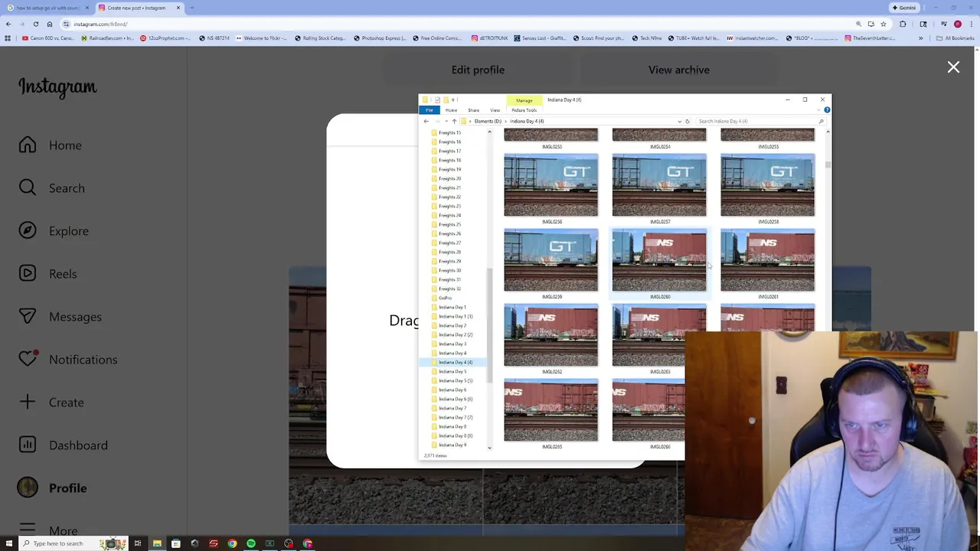Select Indiana Day 2 (2) folder in tree
Viewport: 980px width, 551px height.
coord(455,334)
